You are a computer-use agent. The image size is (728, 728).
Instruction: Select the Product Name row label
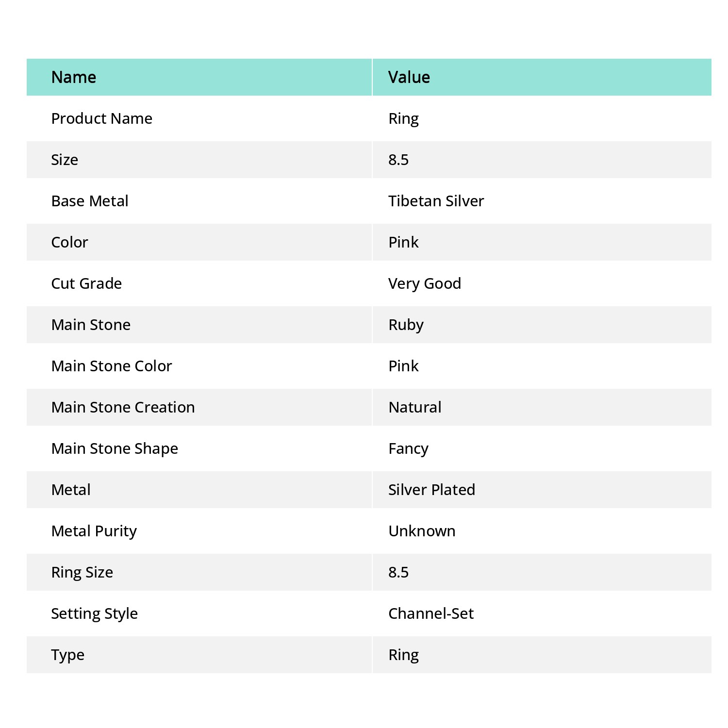[102, 118]
